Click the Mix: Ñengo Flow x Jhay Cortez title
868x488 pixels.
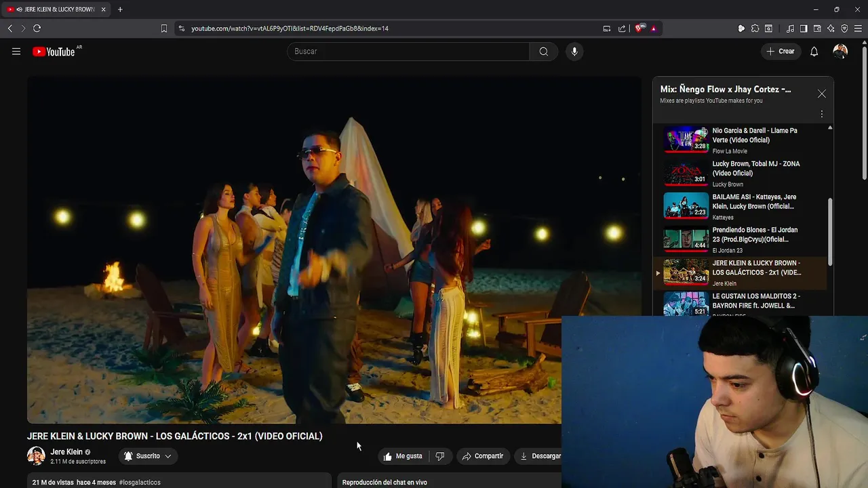(726, 89)
